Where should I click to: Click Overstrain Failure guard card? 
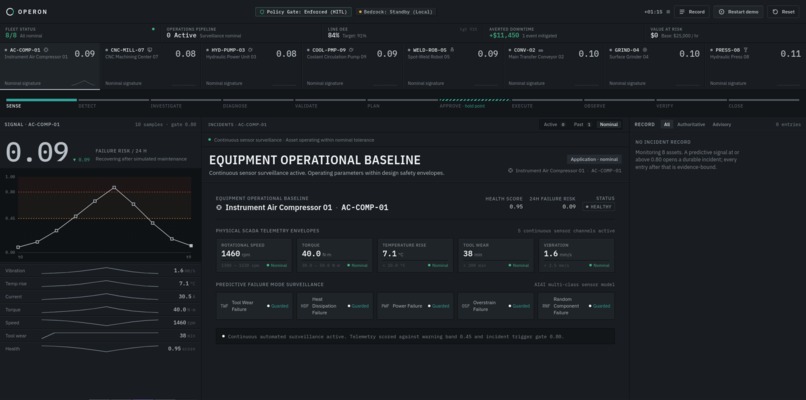click(x=496, y=306)
